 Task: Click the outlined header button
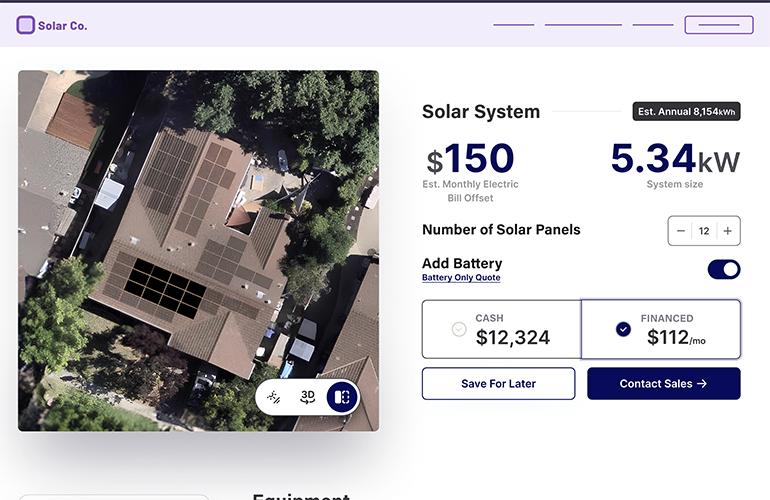pos(719,25)
